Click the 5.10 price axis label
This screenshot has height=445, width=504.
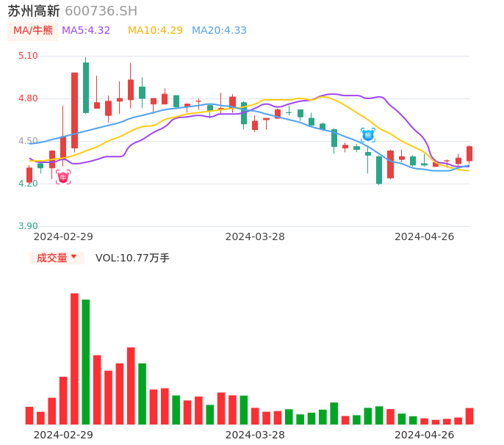(x=28, y=56)
